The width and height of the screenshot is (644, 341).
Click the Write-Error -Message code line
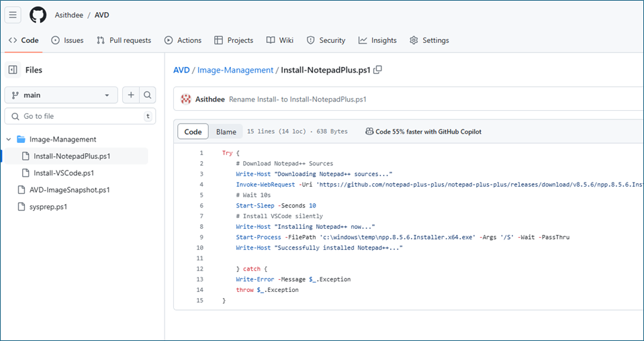pyautogui.click(x=293, y=279)
